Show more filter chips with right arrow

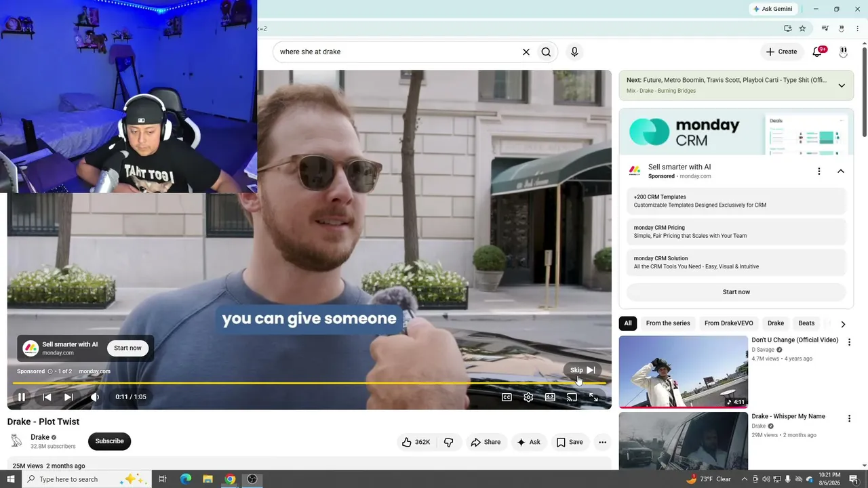click(x=843, y=324)
